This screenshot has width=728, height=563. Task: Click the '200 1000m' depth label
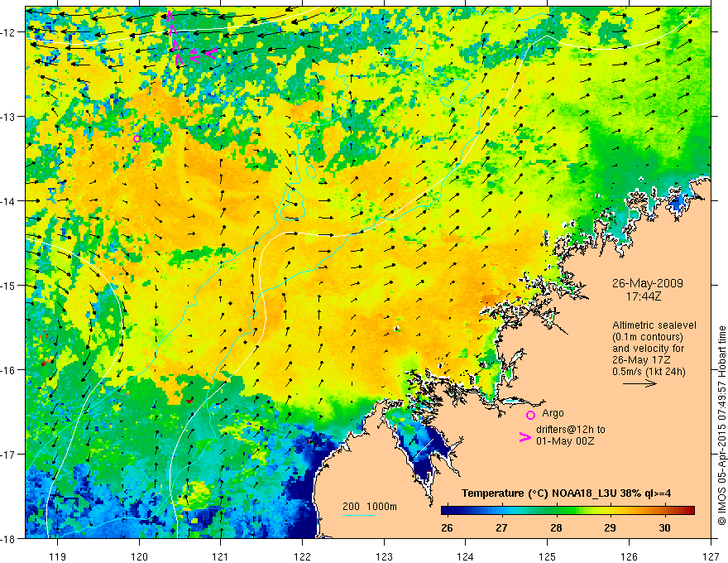370,507
